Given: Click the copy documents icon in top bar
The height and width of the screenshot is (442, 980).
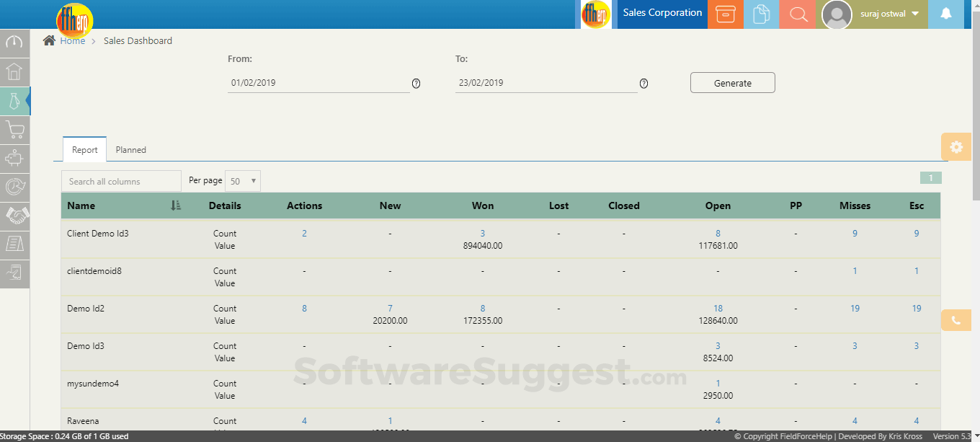Looking at the screenshot, I should (x=761, y=14).
